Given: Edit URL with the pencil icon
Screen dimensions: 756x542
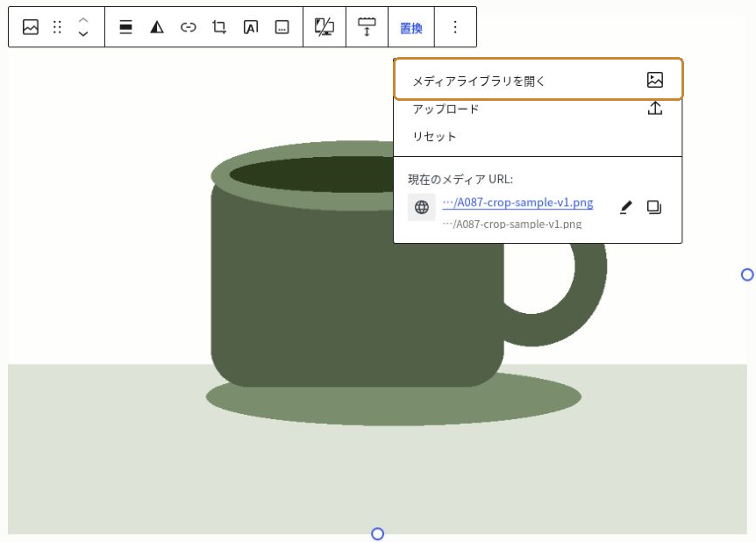Looking at the screenshot, I should (625, 207).
